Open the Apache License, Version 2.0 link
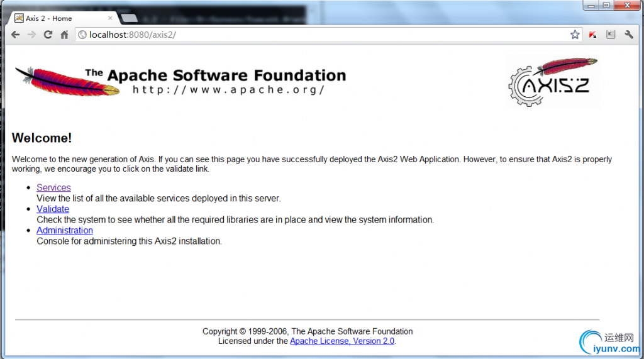 (342, 341)
